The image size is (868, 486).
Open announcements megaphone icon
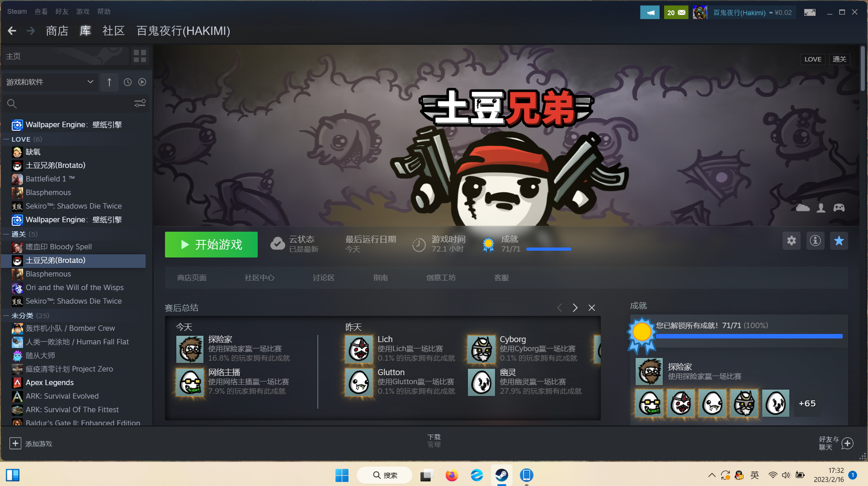click(650, 13)
